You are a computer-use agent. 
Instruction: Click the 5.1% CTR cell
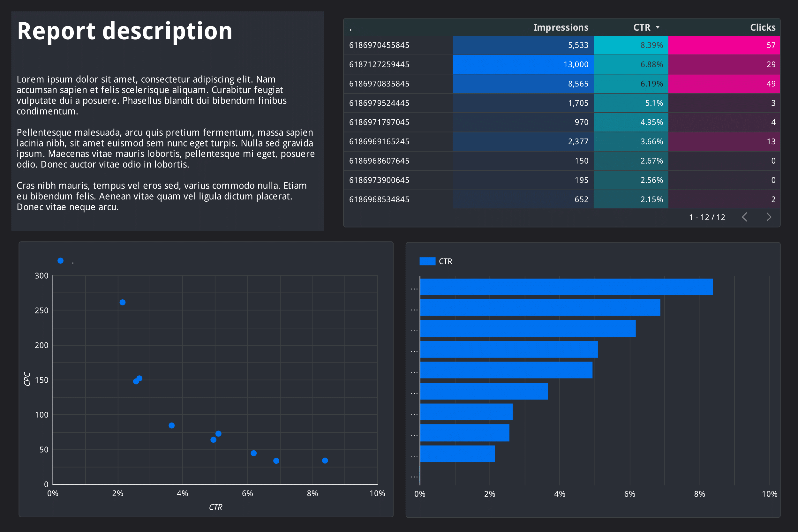tap(631, 103)
